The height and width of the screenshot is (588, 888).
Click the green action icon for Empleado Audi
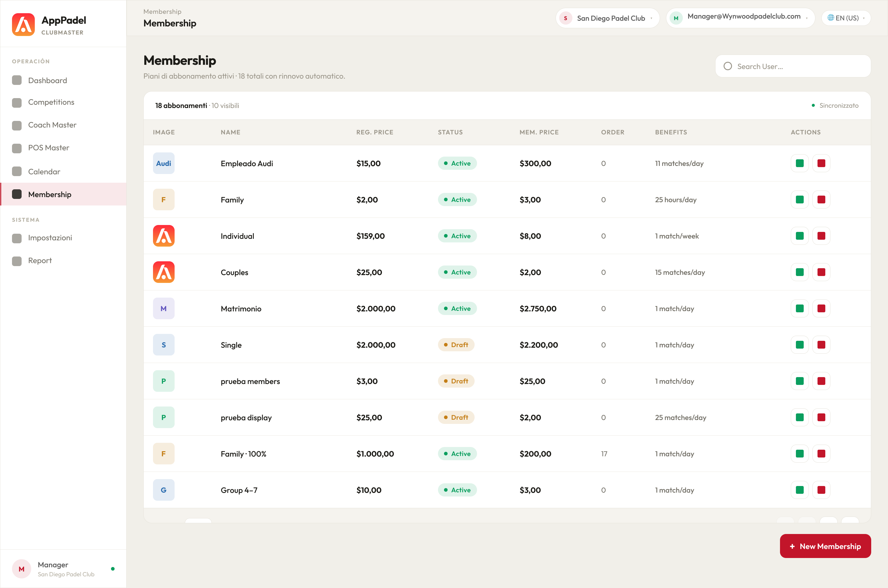point(799,163)
